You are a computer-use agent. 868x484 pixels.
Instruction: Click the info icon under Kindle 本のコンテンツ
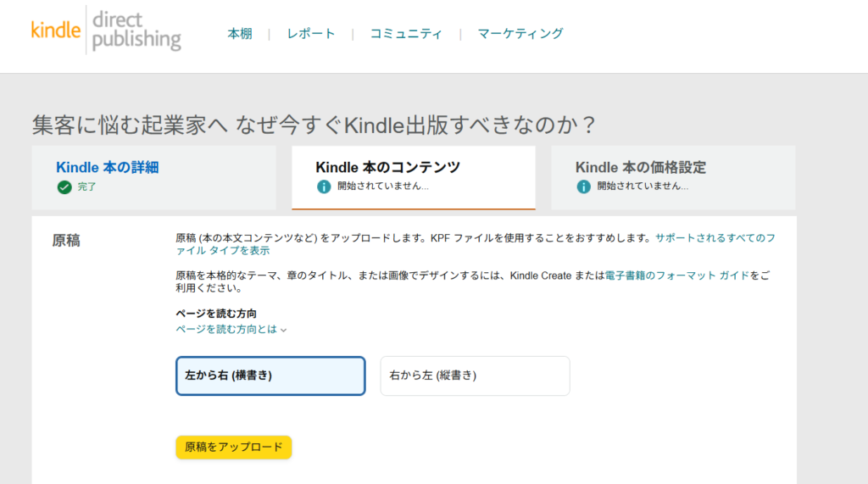coord(324,186)
